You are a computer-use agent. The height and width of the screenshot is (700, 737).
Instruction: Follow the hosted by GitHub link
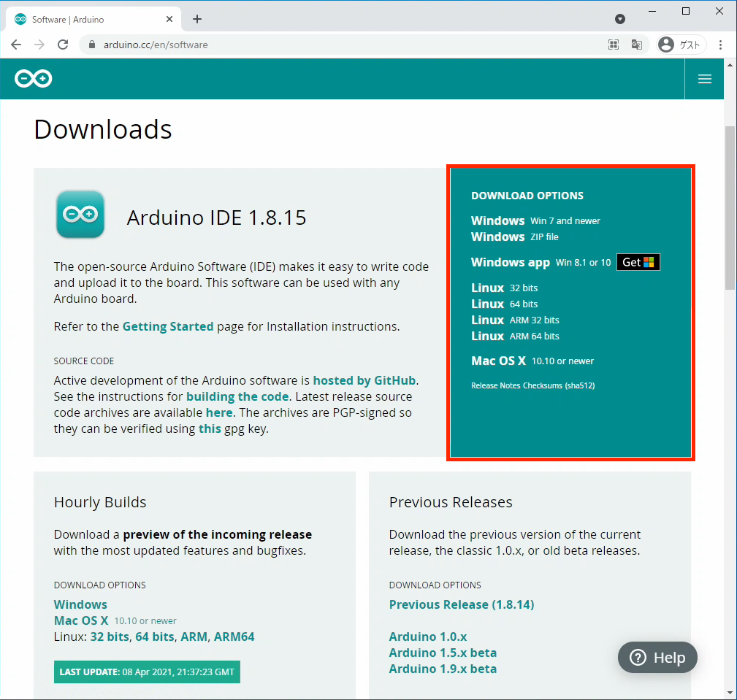(x=364, y=380)
